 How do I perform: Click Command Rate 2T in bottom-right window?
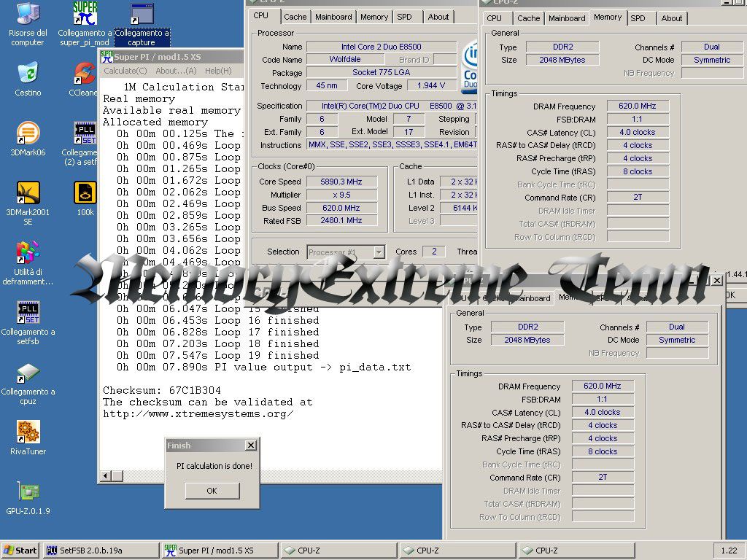pyautogui.click(x=603, y=477)
